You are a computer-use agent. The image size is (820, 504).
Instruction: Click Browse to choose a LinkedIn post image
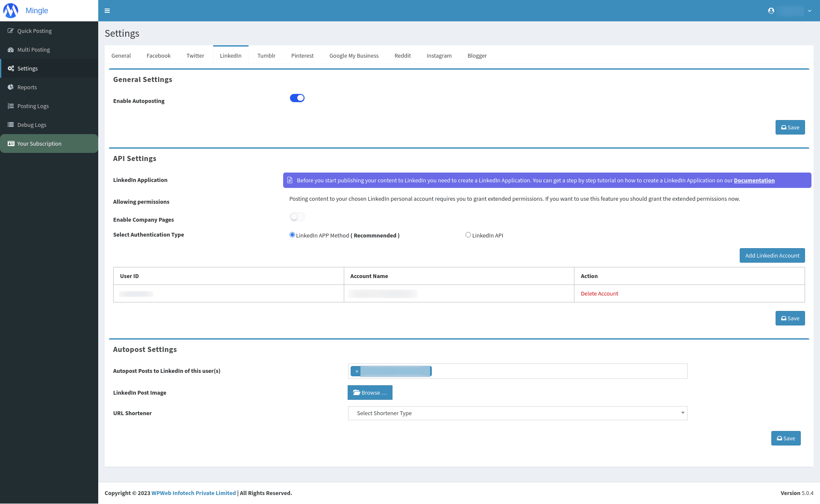tap(370, 393)
